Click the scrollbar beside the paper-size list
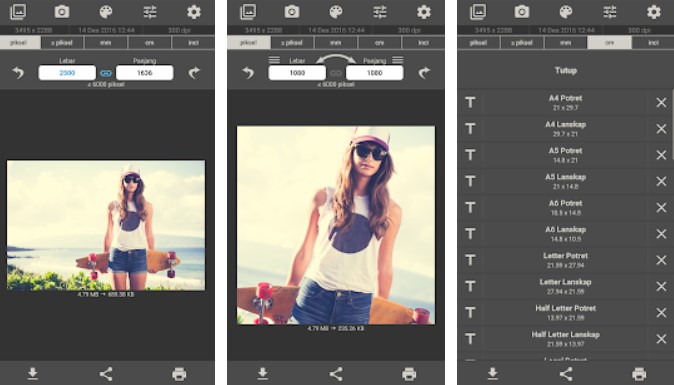 pos(672,125)
